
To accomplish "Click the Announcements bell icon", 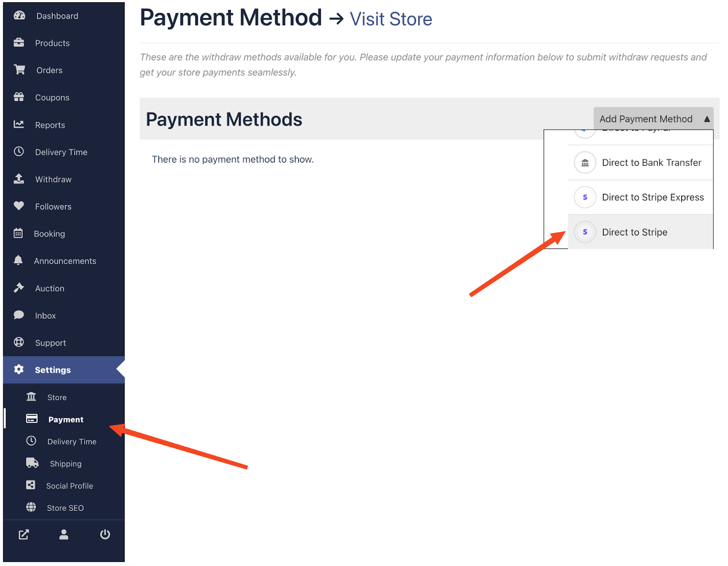I will pos(18,260).
